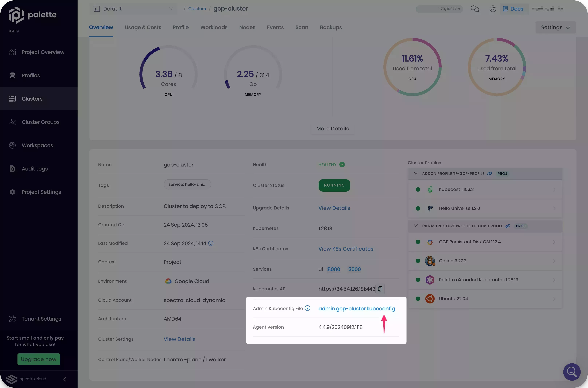Click Last Modified info icon
This screenshot has width=588, height=388.
[211, 244]
